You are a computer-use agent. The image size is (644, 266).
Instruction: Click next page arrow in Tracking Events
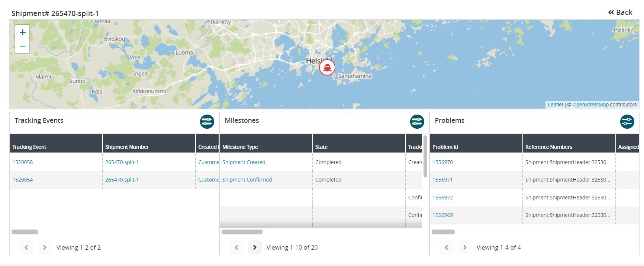pyautogui.click(x=45, y=247)
